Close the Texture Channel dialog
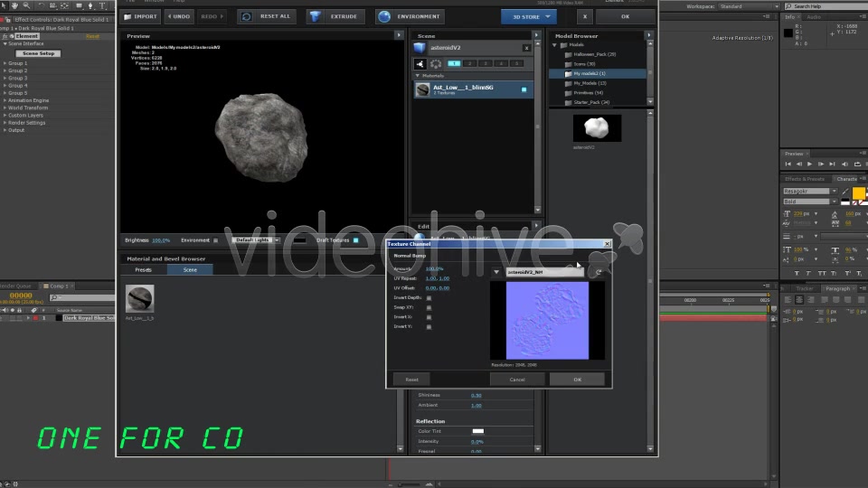The height and width of the screenshot is (488, 868). [607, 244]
